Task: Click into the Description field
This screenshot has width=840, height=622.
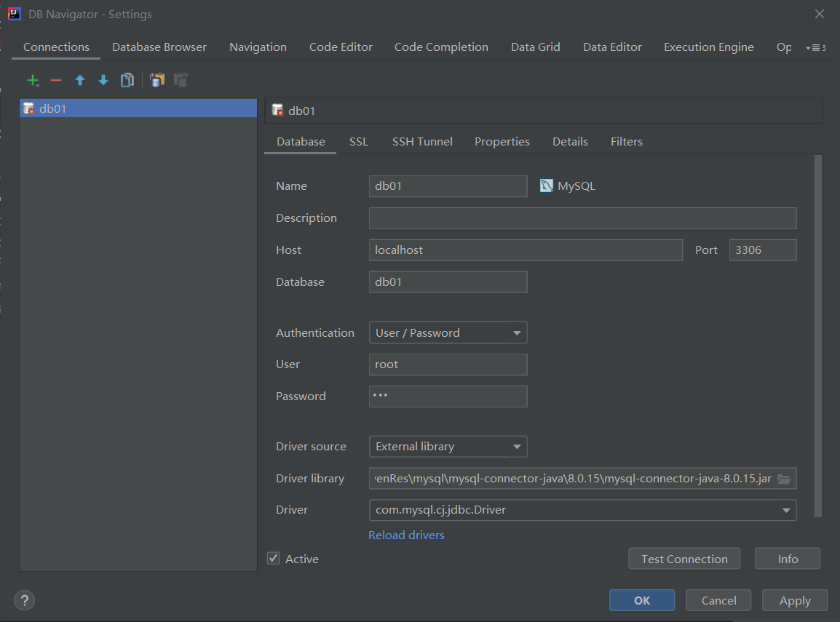Action: tap(582, 218)
